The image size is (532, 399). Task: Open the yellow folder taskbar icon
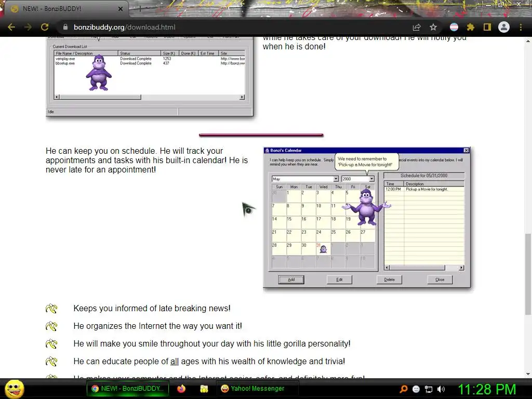pos(204,389)
